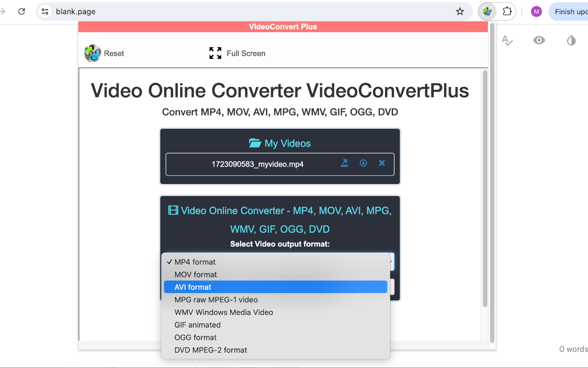588x368 pixels.
Task: Select GIF animated output option
Action: (276, 325)
